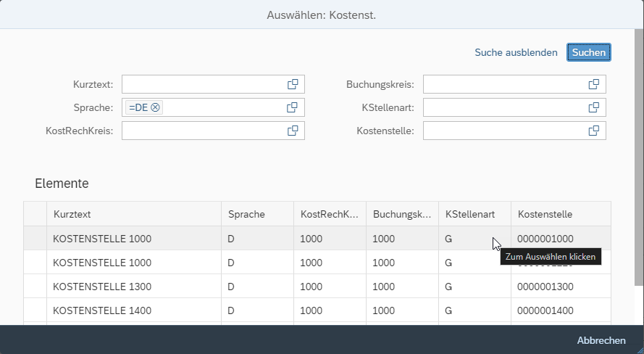Click KOSTENSTELLE 1400 row text

tap(102, 310)
